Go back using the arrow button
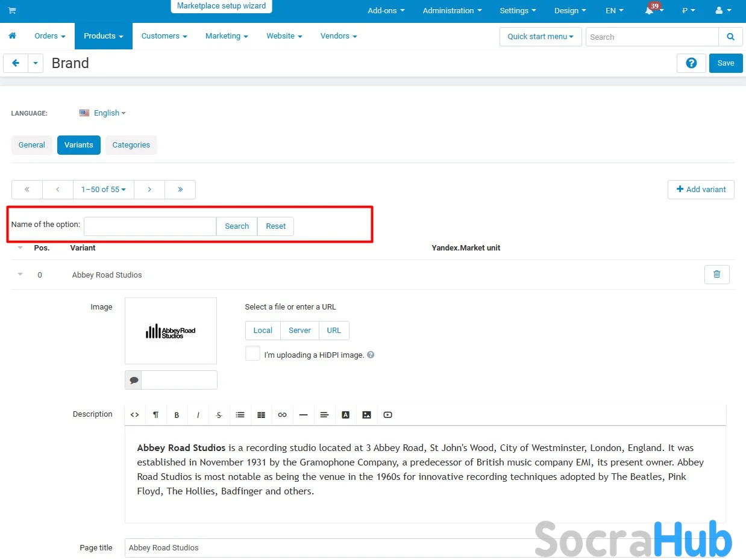 pyautogui.click(x=16, y=63)
